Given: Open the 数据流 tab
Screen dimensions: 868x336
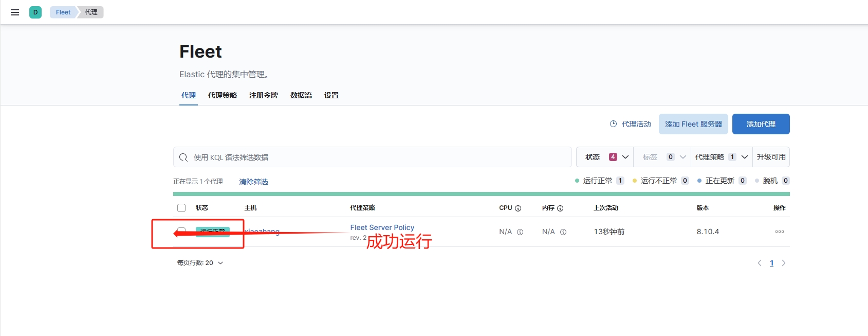Looking at the screenshot, I should [301, 95].
